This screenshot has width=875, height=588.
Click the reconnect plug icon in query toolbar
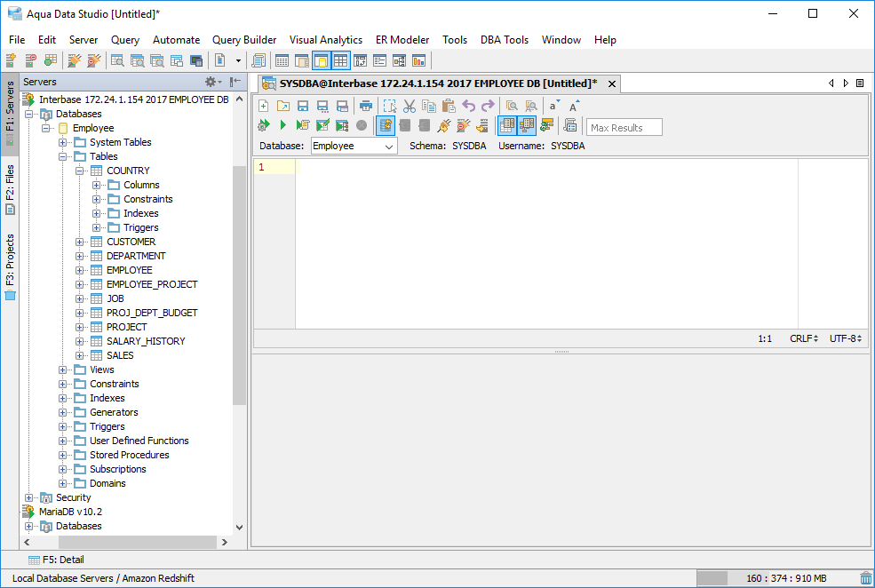[444, 125]
